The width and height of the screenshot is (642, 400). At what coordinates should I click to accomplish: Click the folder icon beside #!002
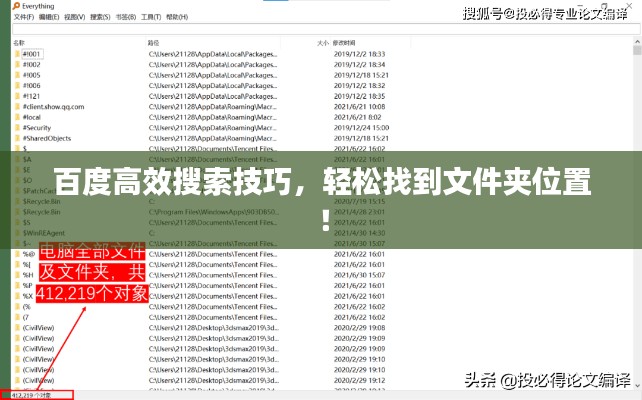[18, 65]
